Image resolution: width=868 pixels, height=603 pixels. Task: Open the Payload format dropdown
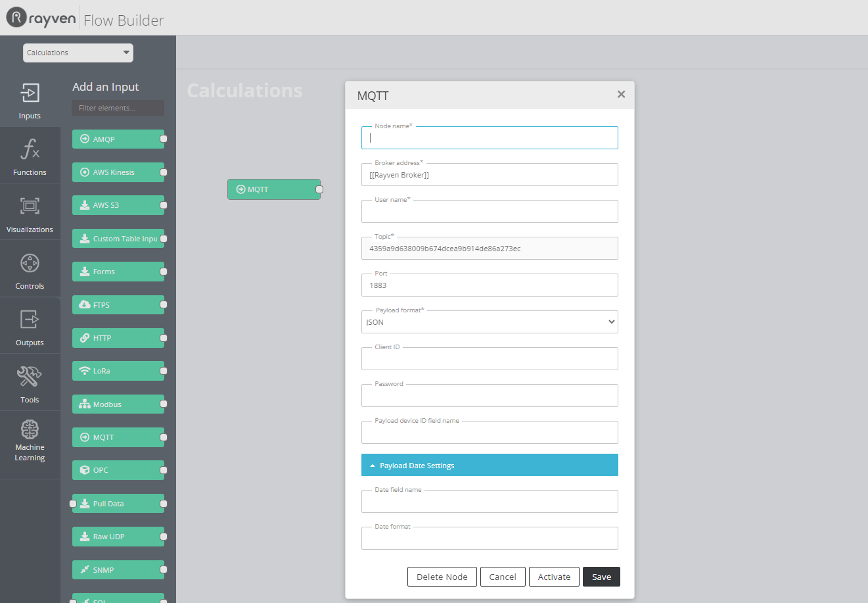point(490,322)
